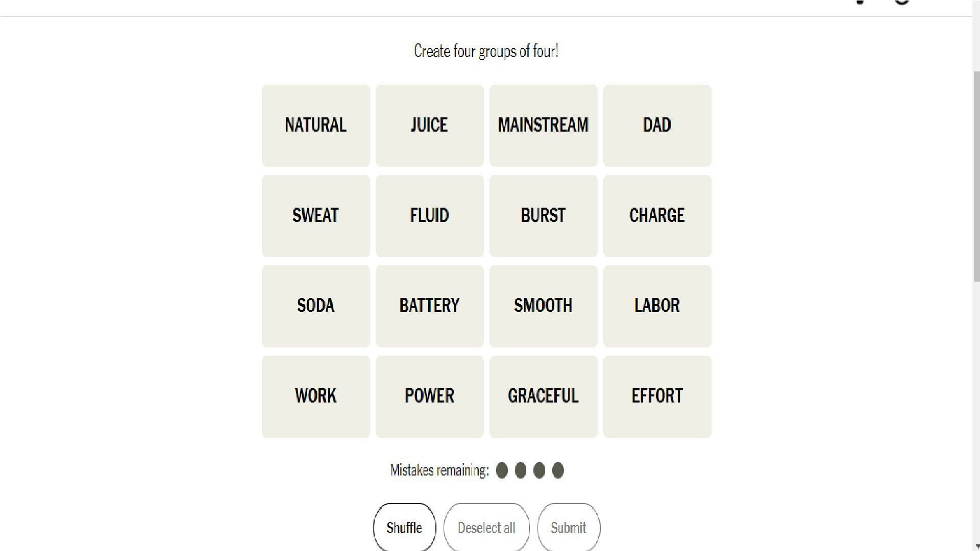Click the Submit button
Viewport: 980px width, 551px height.
click(x=569, y=528)
